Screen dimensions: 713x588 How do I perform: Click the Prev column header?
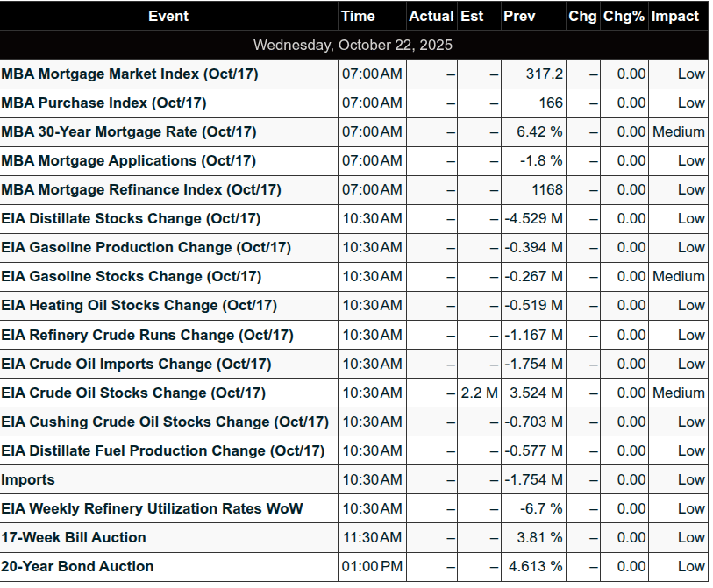(x=519, y=16)
